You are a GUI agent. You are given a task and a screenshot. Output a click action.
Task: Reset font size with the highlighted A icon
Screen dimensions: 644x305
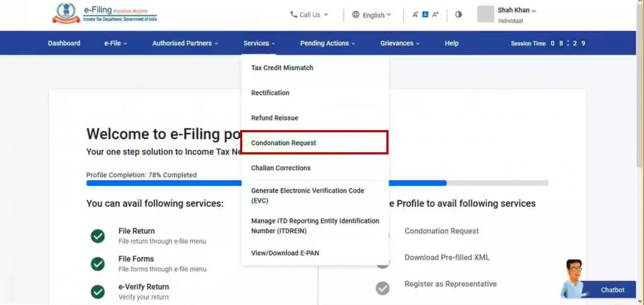tap(425, 14)
